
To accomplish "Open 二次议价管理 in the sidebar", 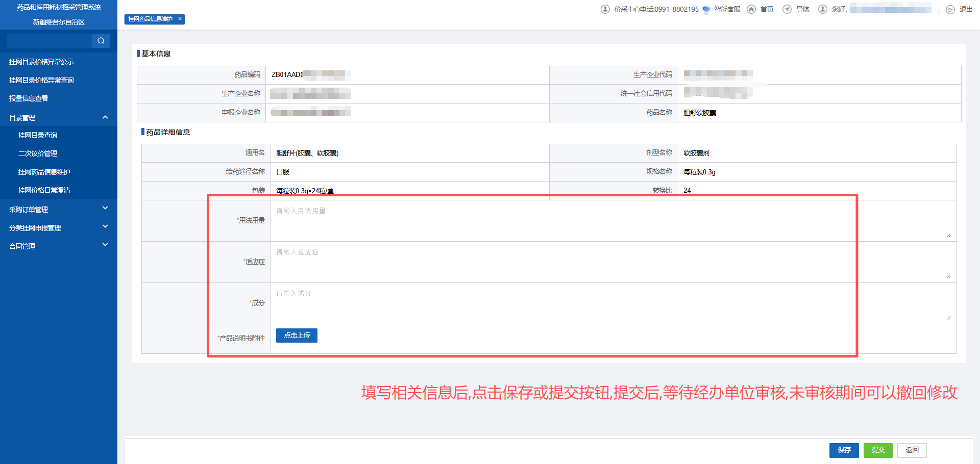I will point(38,153).
